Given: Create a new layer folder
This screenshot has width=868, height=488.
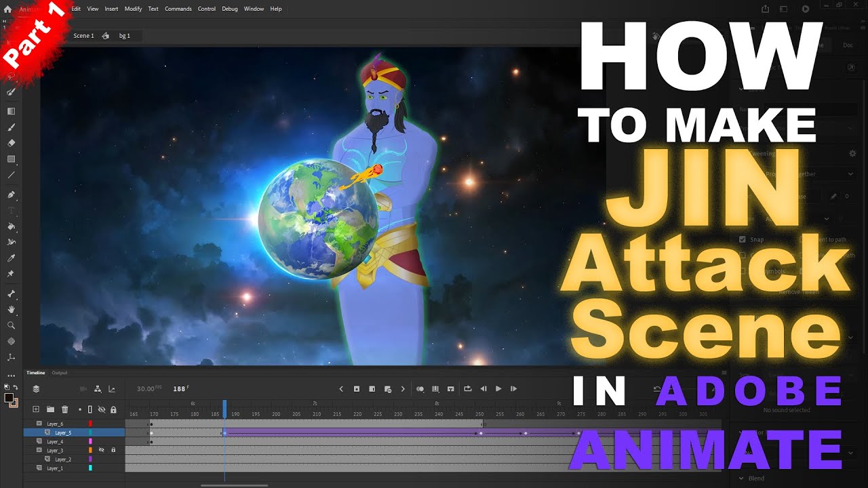Looking at the screenshot, I should 50,409.
